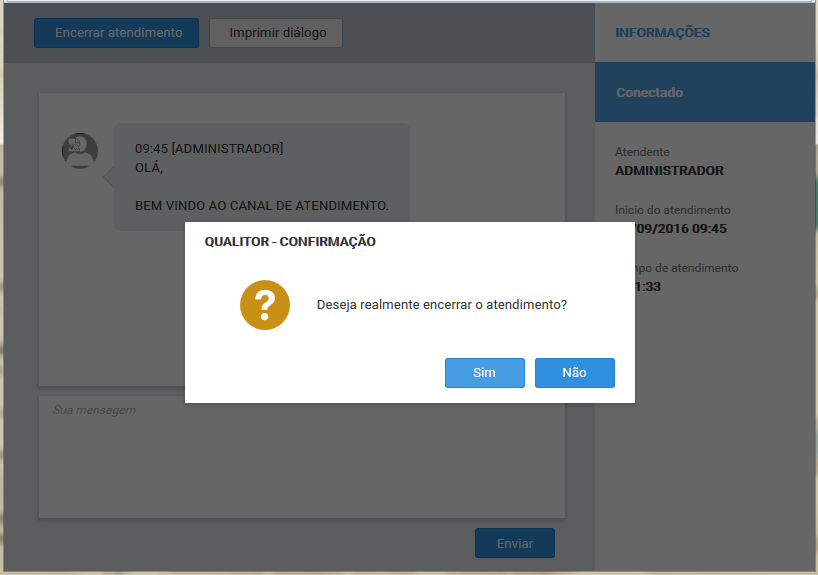The width and height of the screenshot is (818, 575).
Task: Click the Inicio do atendimento label
Action: 672,210
